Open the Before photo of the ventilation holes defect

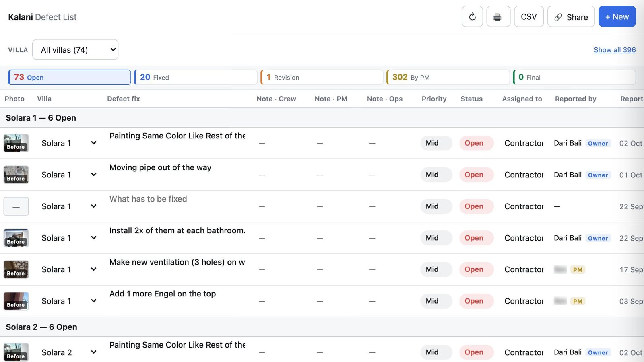click(16, 269)
